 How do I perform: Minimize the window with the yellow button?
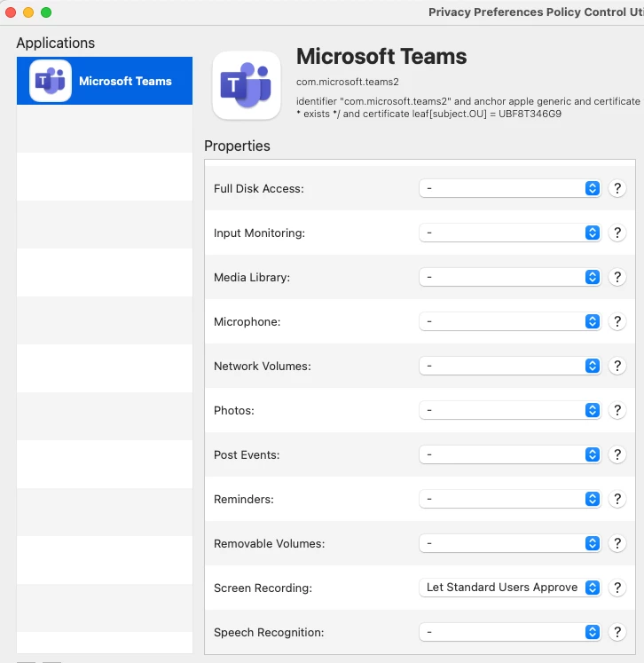pyautogui.click(x=28, y=12)
